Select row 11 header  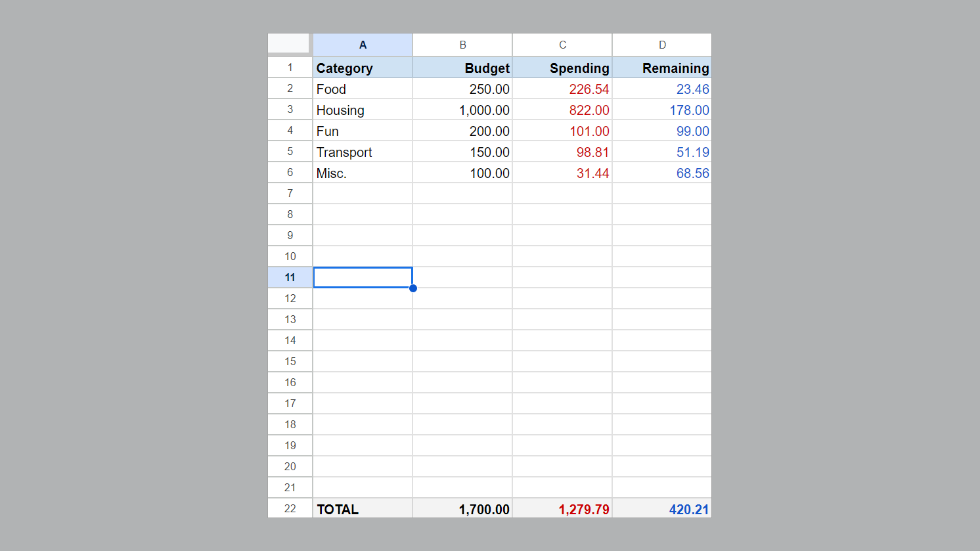(x=290, y=277)
